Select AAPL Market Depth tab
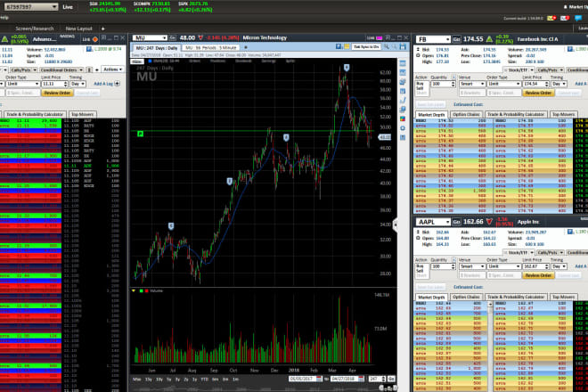 pos(431,297)
